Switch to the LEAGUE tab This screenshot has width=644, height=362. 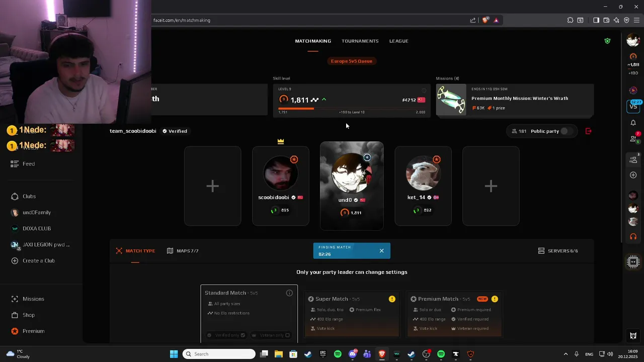coord(398,41)
